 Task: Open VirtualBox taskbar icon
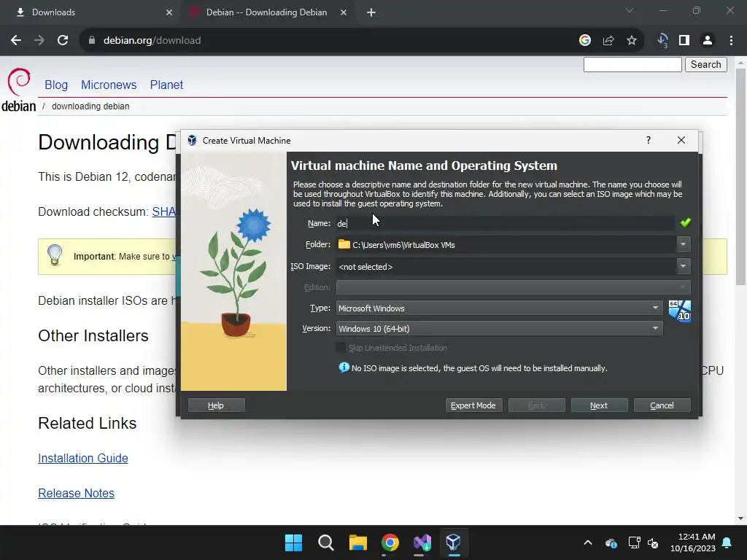click(x=454, y=542)
